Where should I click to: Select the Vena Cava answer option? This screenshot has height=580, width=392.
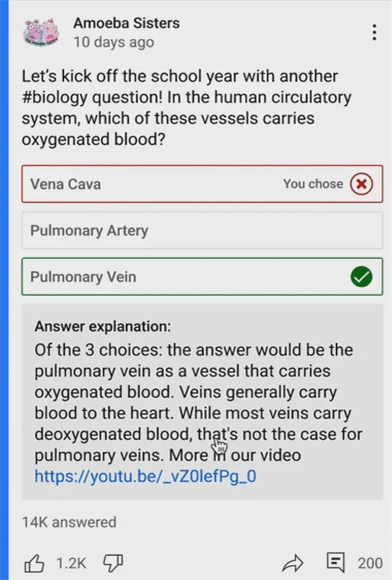(202, 184)
